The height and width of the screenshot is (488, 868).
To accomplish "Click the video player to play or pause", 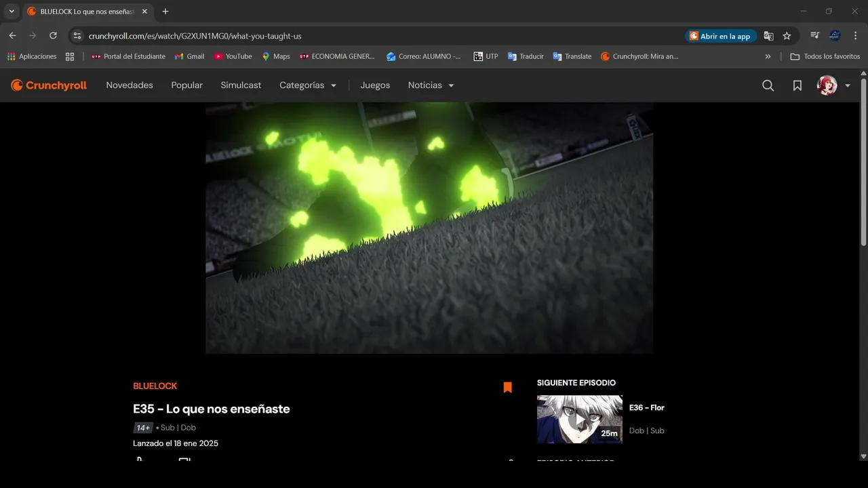I will pos(429,228).
